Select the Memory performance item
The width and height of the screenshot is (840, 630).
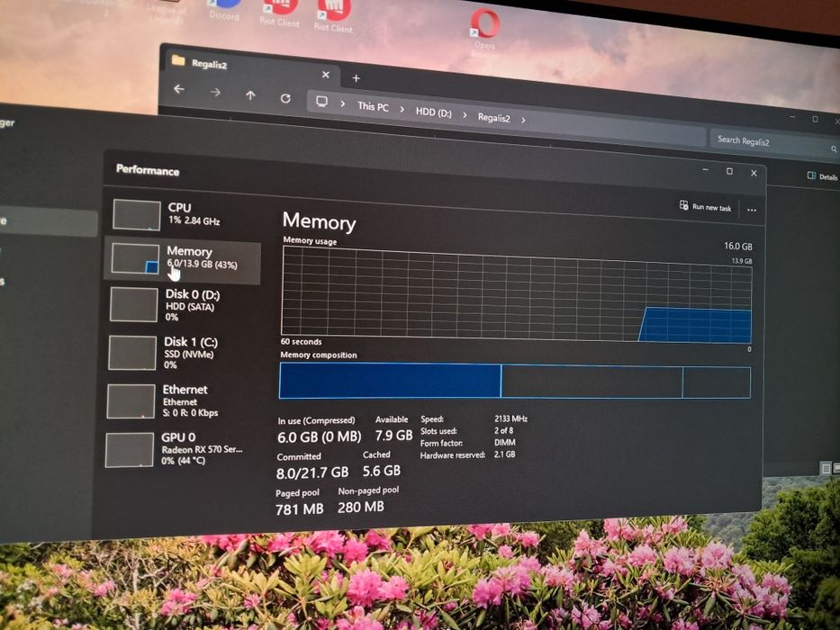[182, 259]
